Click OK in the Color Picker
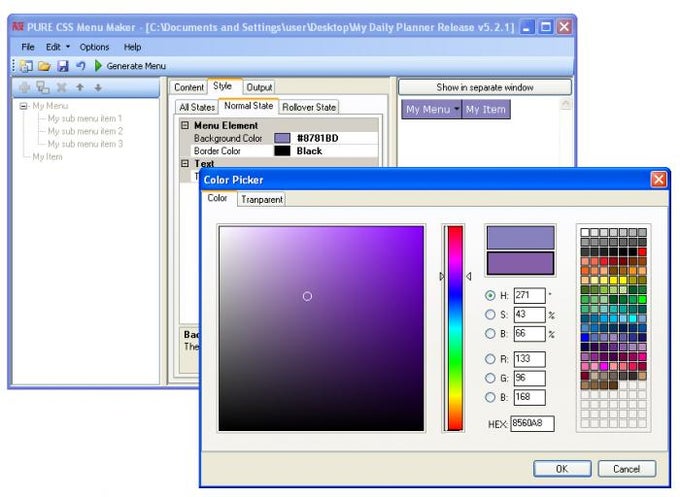The height and width of the screenshot is (497, 680). (562, 469)
